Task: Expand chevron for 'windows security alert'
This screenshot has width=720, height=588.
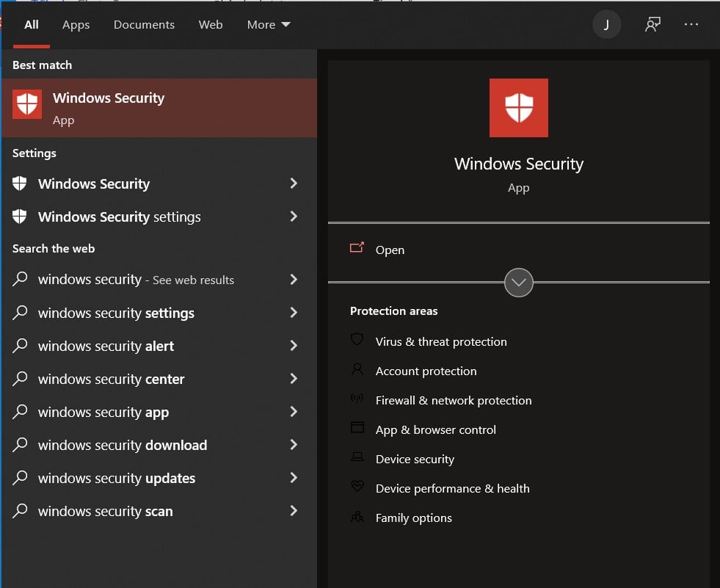Action: (x=294, y=346)
